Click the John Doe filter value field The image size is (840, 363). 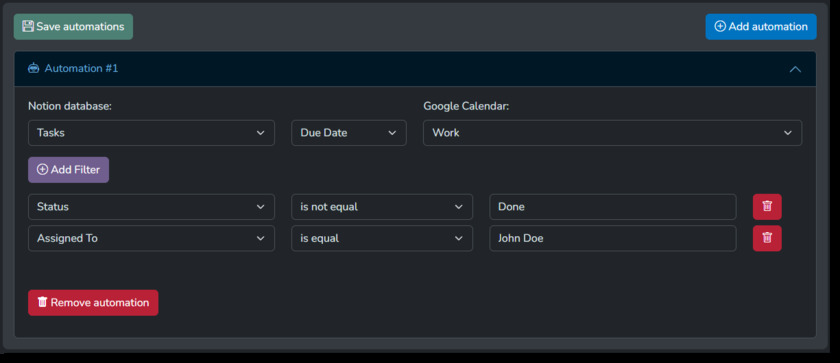(x=612, y=238)
